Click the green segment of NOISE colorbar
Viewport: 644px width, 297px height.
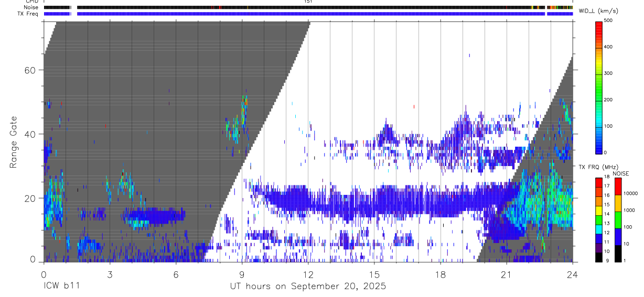click(x=618, y=220)
